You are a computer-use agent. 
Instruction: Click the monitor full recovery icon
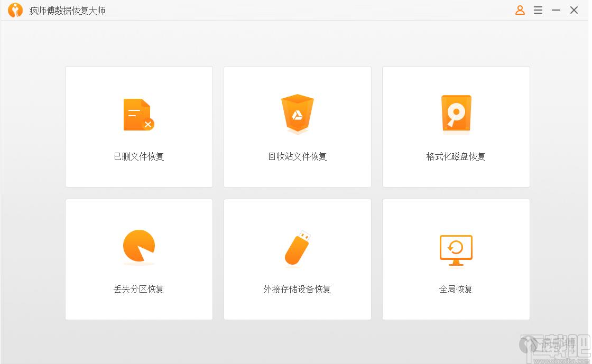pos(456,250)
